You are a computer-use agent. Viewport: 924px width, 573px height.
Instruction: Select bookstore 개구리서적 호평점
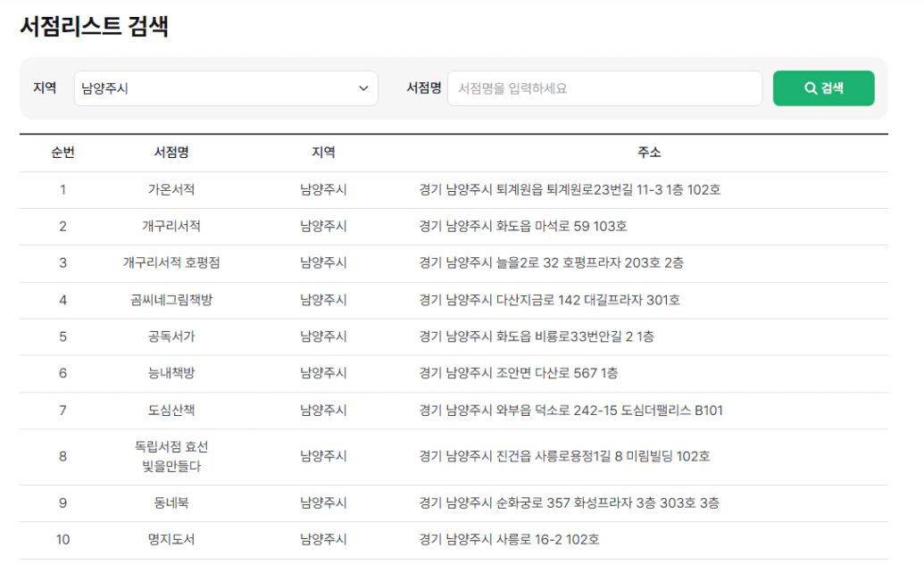tap(171, 262)
